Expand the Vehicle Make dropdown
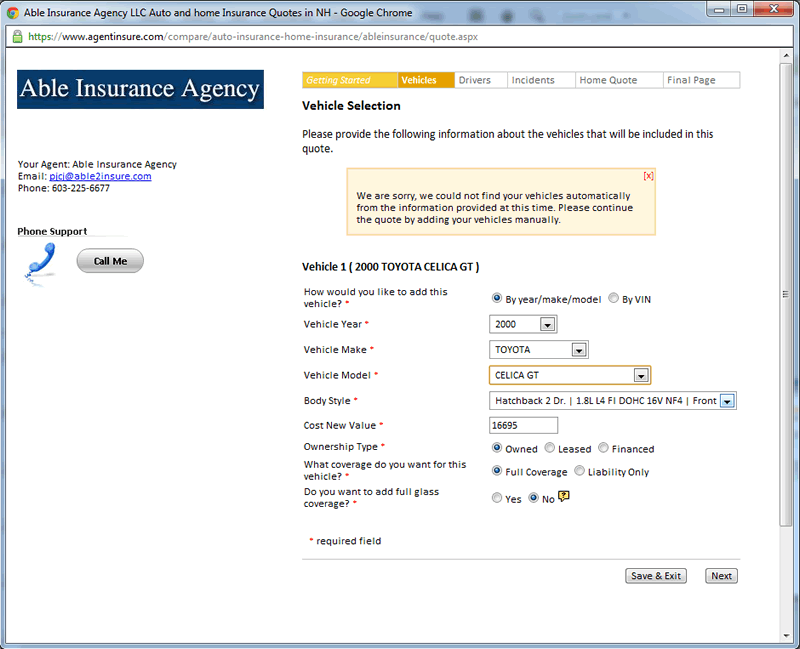The image size is (800, 649). coord(578,350)
